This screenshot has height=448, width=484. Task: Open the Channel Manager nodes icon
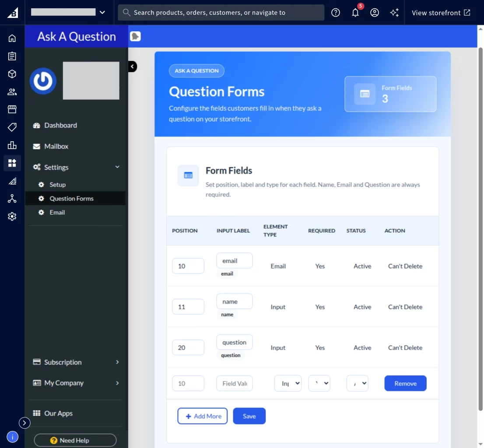click(12, 199)
